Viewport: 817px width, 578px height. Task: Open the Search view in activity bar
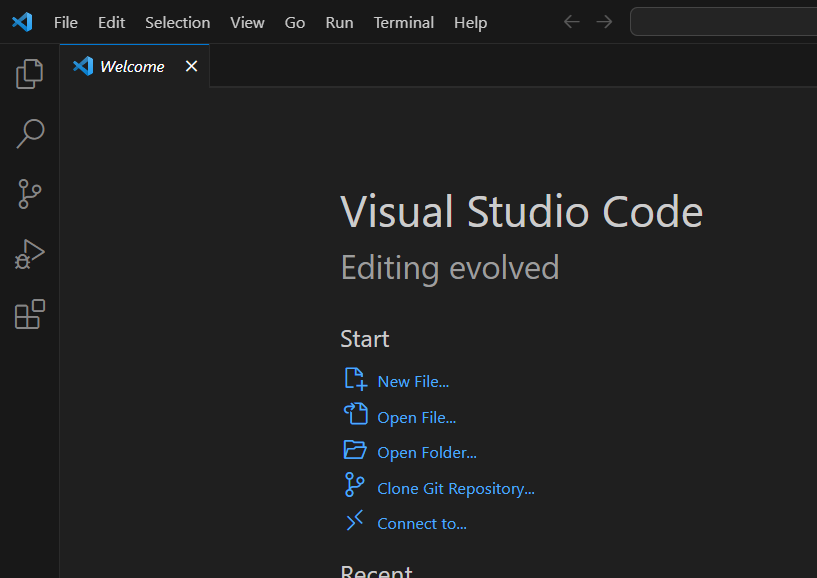tap(30, 134)
